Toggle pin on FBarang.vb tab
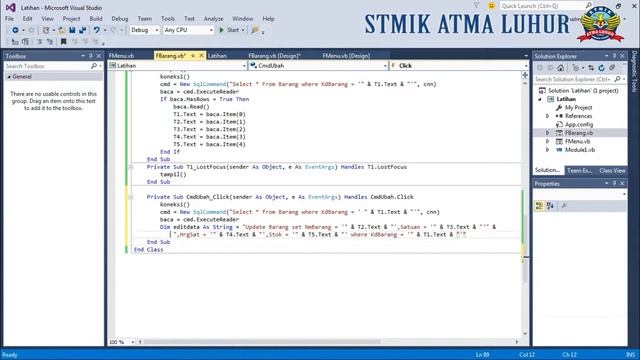This screenshot has height=360, width=640. tap(193, 56)
